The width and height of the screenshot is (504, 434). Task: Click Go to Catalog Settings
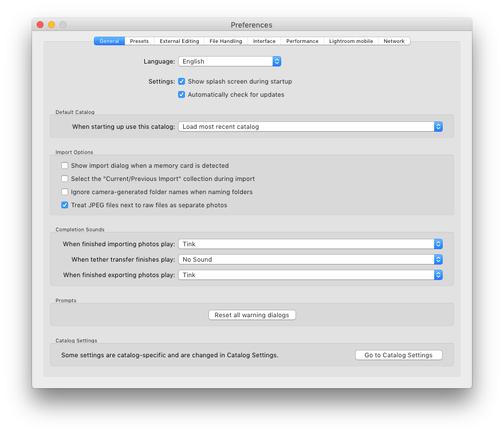399,354
